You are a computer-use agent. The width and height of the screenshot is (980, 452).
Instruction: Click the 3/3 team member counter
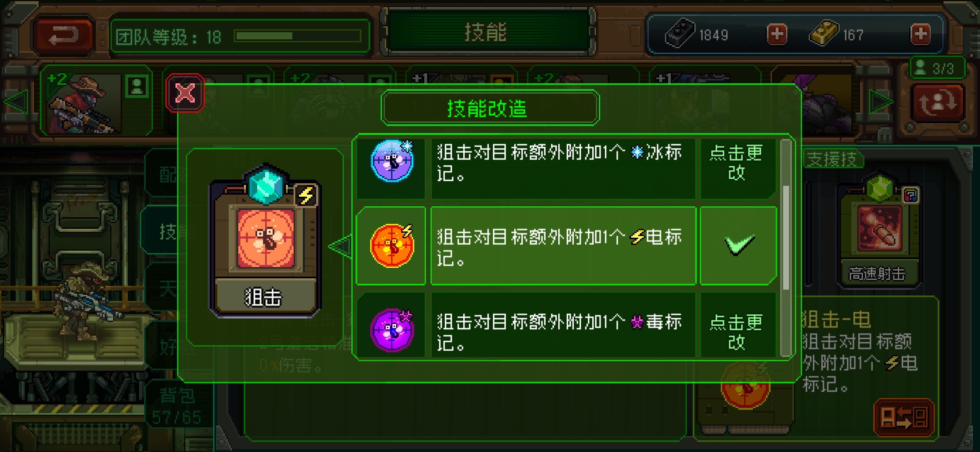[937, 68]
